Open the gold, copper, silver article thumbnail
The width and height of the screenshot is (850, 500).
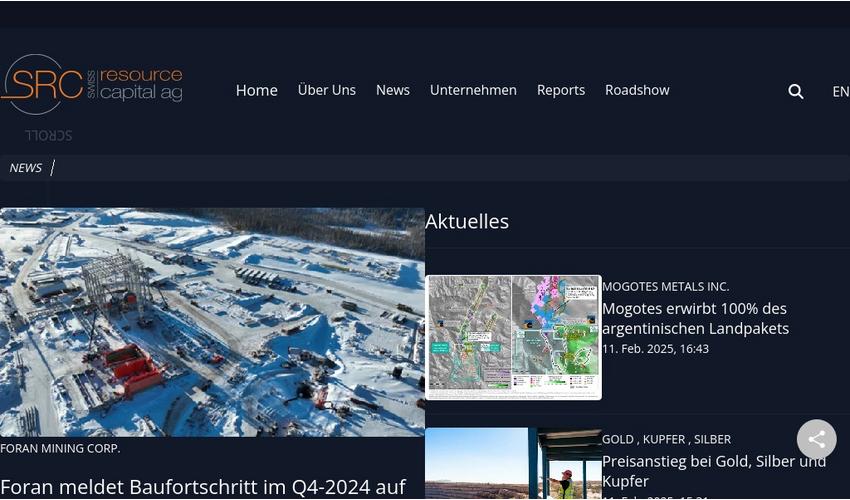513,464
